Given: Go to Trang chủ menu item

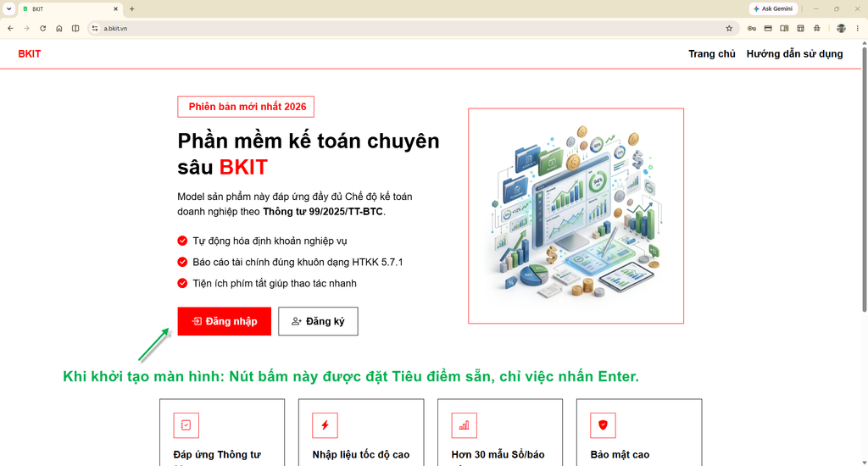Looking at the screenshot, I should pyautogui.click(x=712, y=53).
